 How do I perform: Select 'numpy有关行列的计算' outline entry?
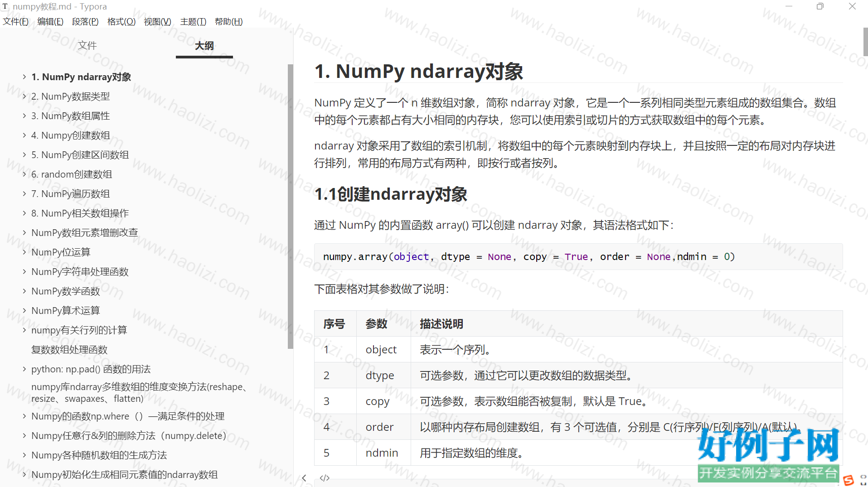79,330
